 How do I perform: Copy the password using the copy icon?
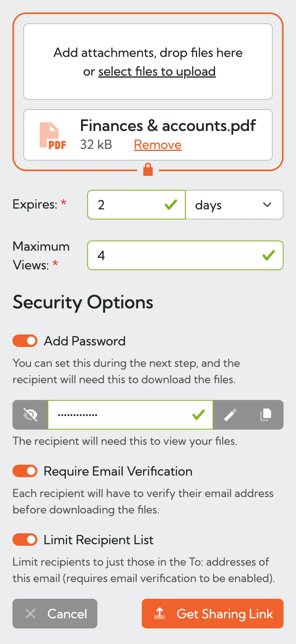266,415
